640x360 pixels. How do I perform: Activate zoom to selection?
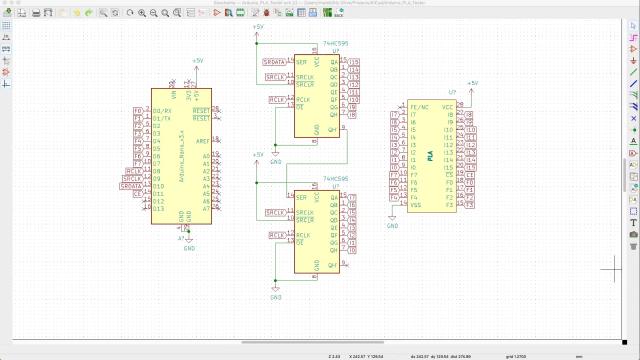tap(177, 13)
